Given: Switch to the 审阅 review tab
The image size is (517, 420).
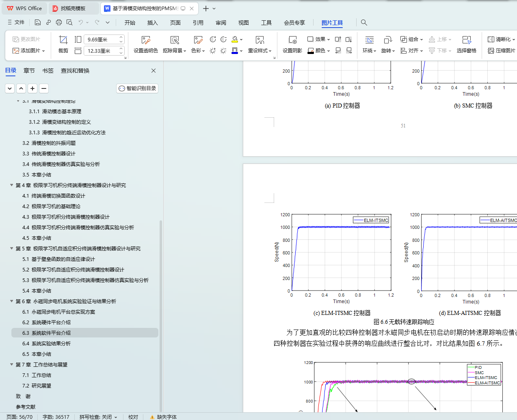Looking at the screenshot, I should (x=221, y=23).
